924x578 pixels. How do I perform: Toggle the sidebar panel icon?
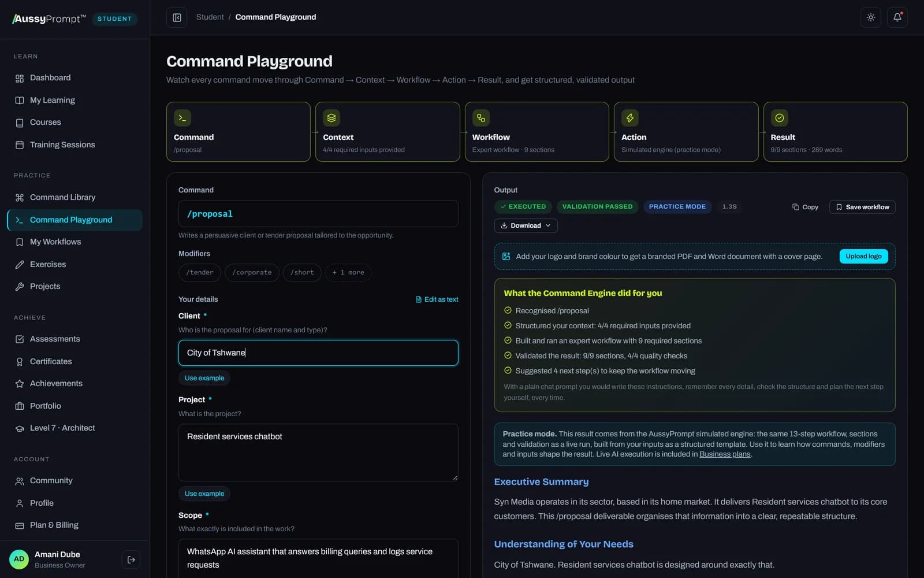[177, 17]
